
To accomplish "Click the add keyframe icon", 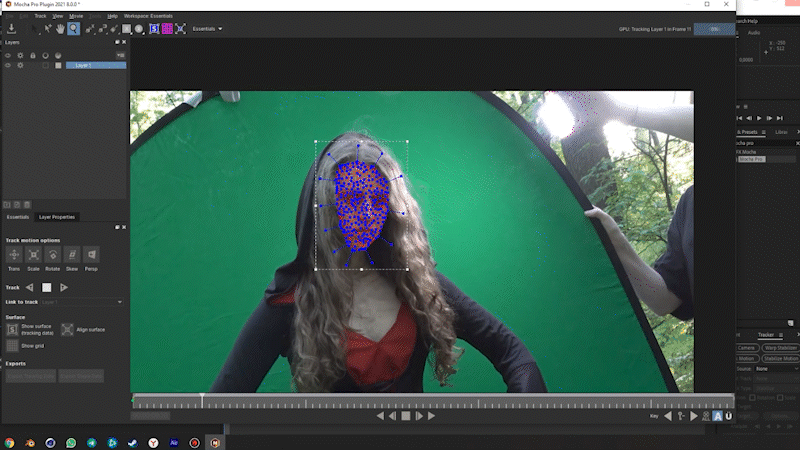I will pos(681,416).
